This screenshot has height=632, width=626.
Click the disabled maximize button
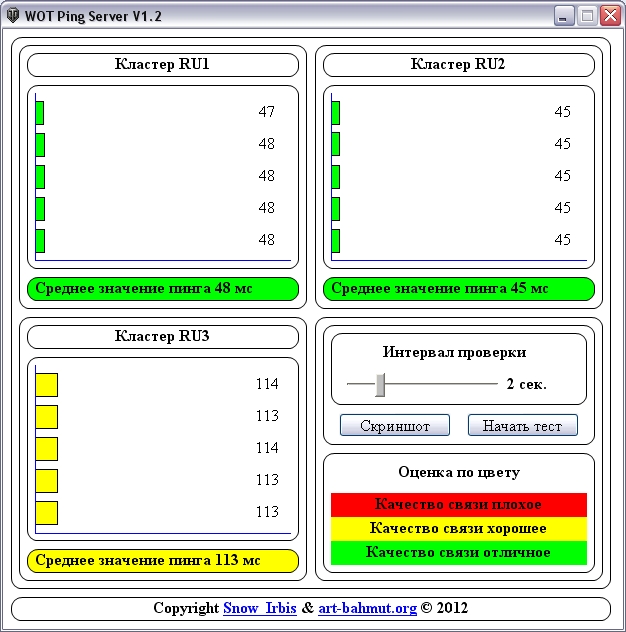click(x=587, y=16)
